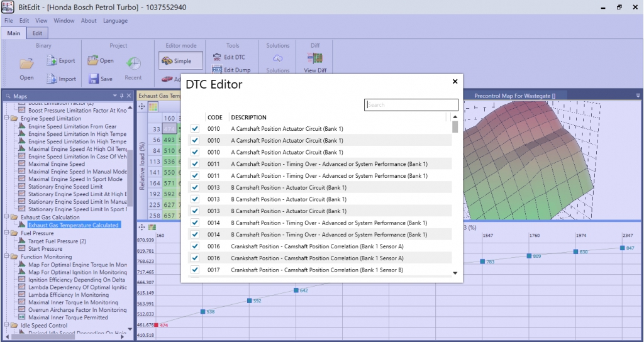Open the Window menu
The width and height of the screenshot is (644, 342).
point(64,21)
